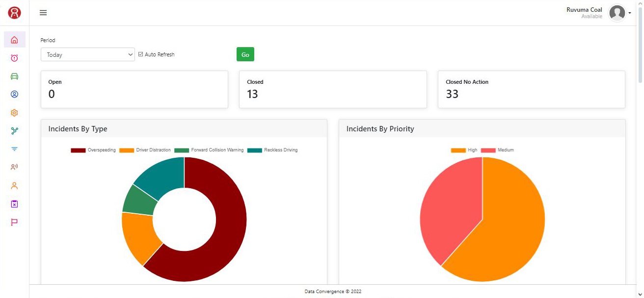Toggle the Medium priority legend item
The height and width of the screenshot is (298, 644).
[497, 150]
